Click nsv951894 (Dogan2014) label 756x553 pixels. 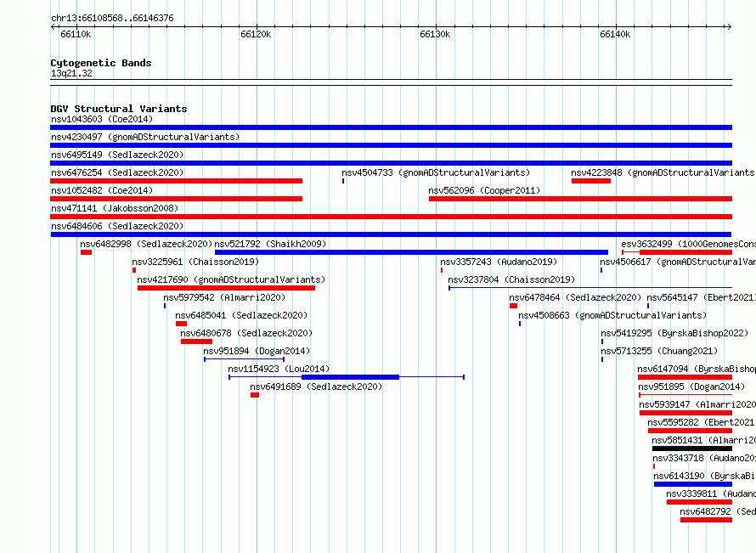pyautogui.click(x=257, y=351)
